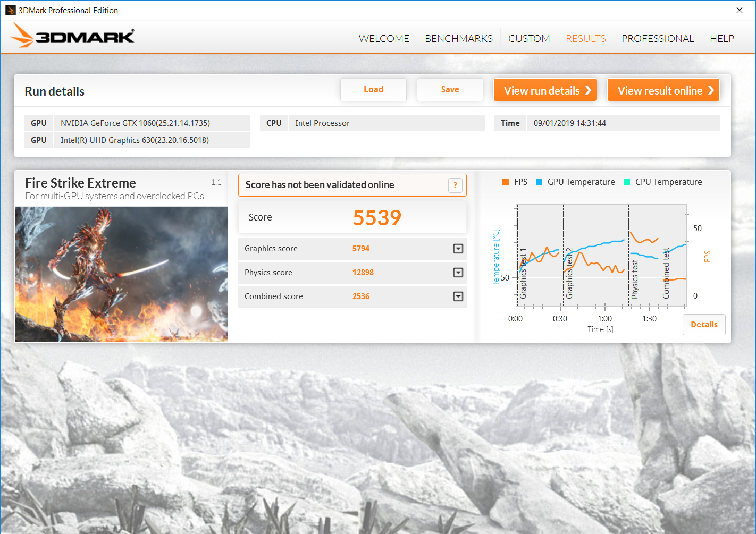Click the overall score value 5539

coord(377,217)
